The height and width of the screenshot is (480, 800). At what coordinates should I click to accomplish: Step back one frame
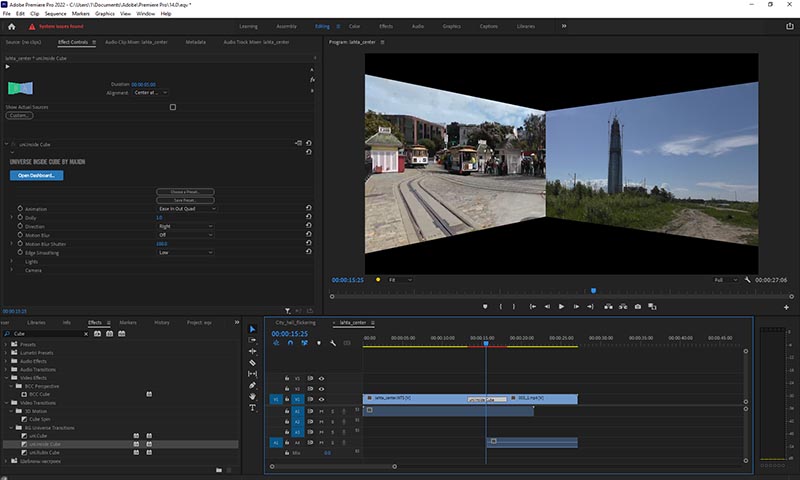pyautogui.click(x=547, y=307)
